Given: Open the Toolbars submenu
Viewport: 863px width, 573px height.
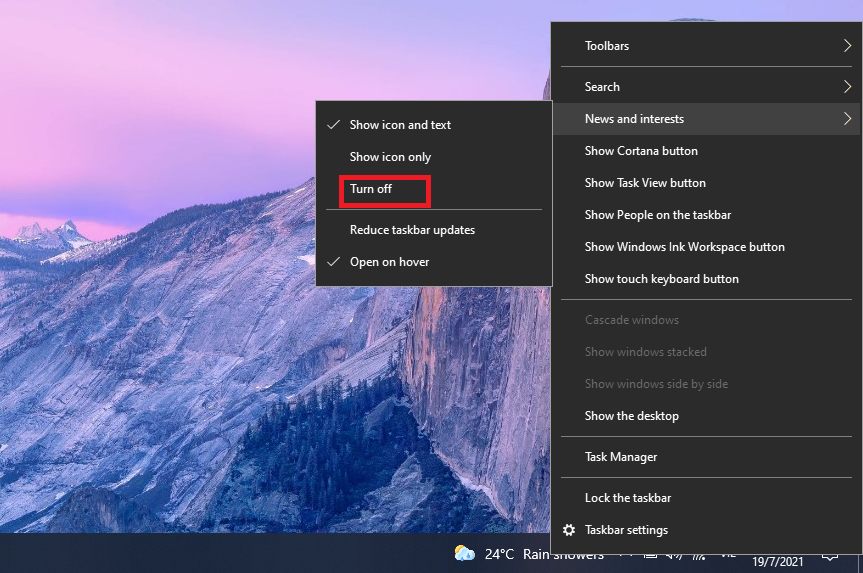Looking at the screenshot, I should [706, 46].
